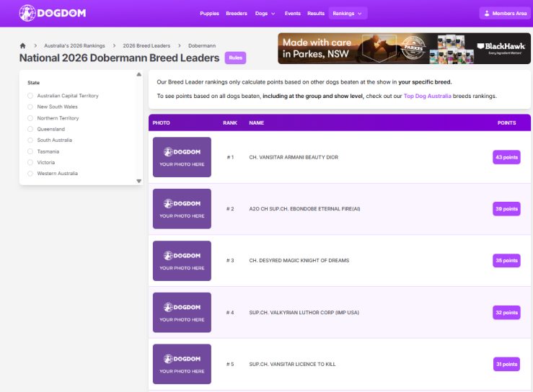The height and width of the screenshot is (392, 533).
Task: Follow the Top Dog Australia link
Action: (427, 96)
